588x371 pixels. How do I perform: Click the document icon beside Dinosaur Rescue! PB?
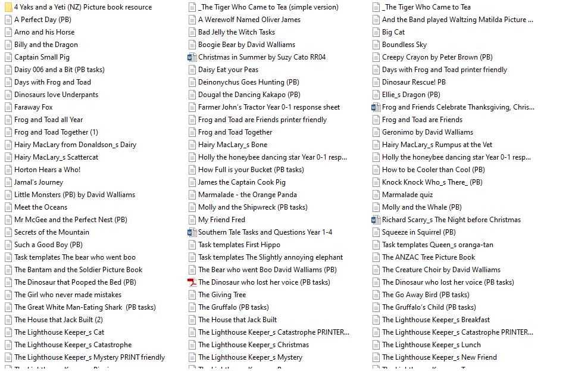[376, 83]
